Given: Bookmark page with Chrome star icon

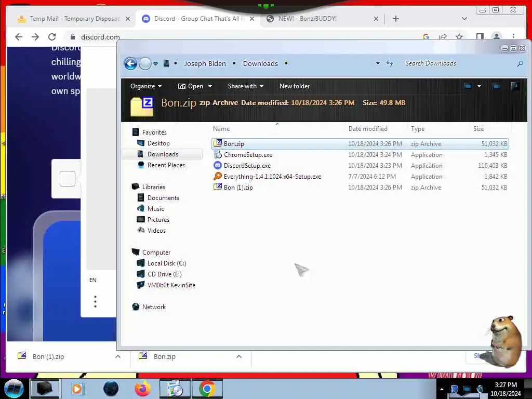Looking at the screenshot, I should click(x=459, y=37).
